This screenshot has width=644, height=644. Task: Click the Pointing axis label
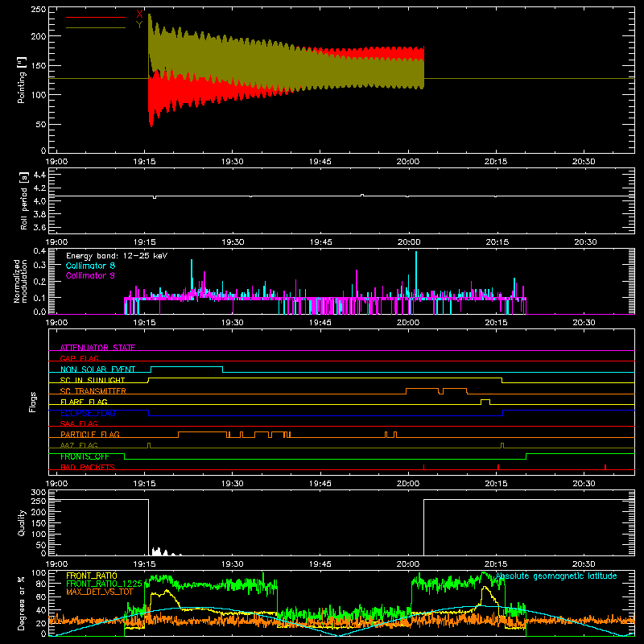[x=22, y=80]
